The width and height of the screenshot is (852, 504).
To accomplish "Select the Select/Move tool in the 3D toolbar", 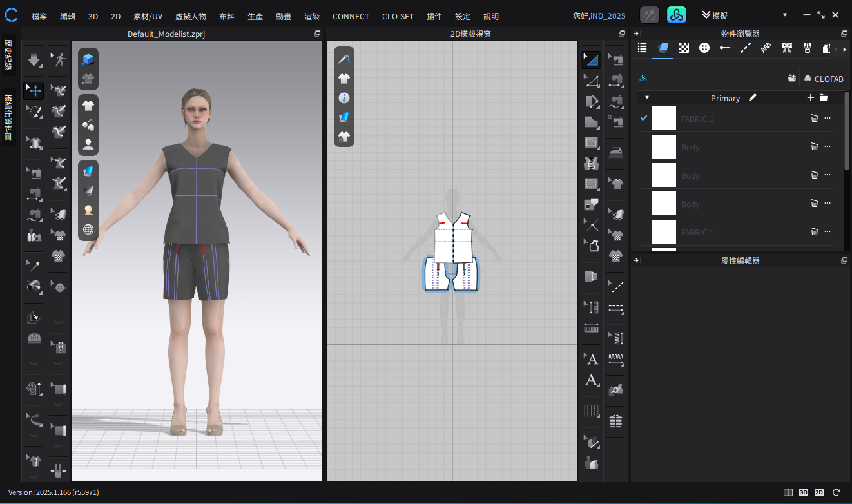I will point(34,90).
